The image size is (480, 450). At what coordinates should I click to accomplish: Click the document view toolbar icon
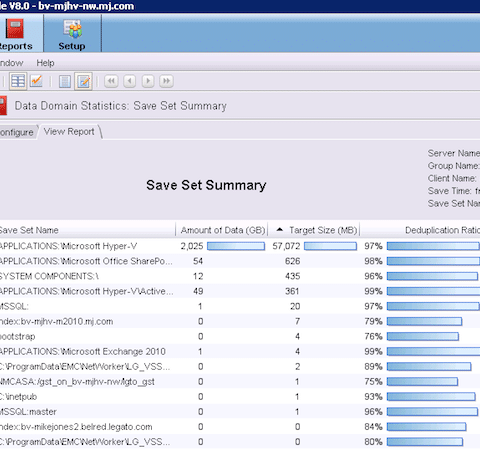65,81
